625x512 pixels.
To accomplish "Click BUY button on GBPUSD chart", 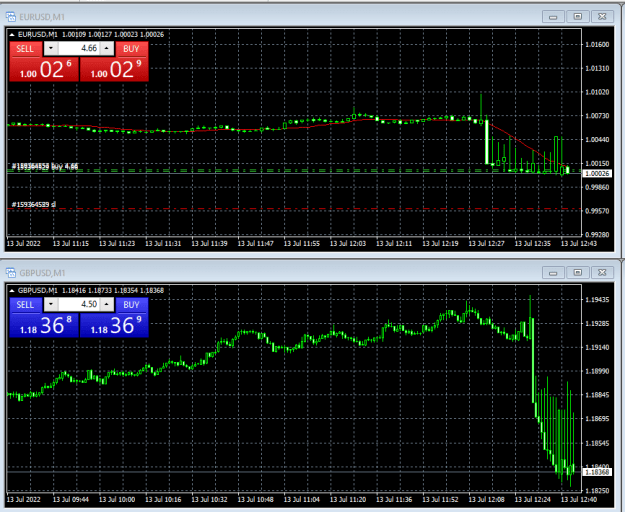I will click(132, 305).
